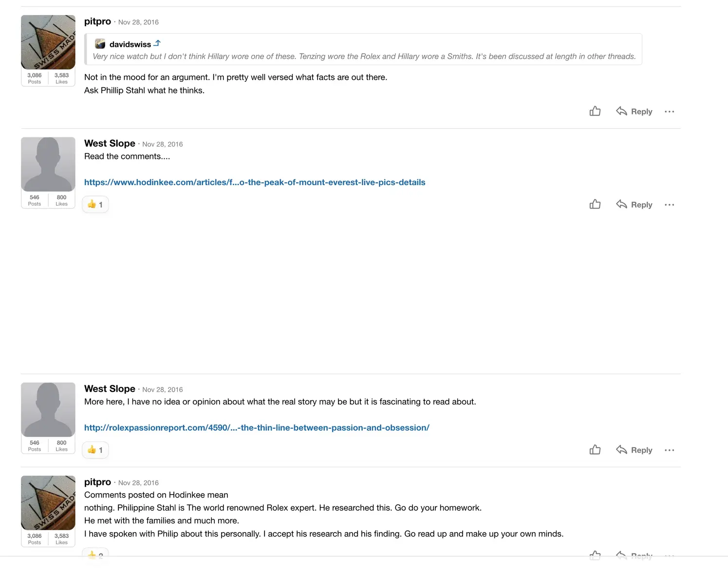Screen dimensions: 728x573
Task: Open the jump-to-quote arrow beside davidswiss
Action: click(157, 43)
